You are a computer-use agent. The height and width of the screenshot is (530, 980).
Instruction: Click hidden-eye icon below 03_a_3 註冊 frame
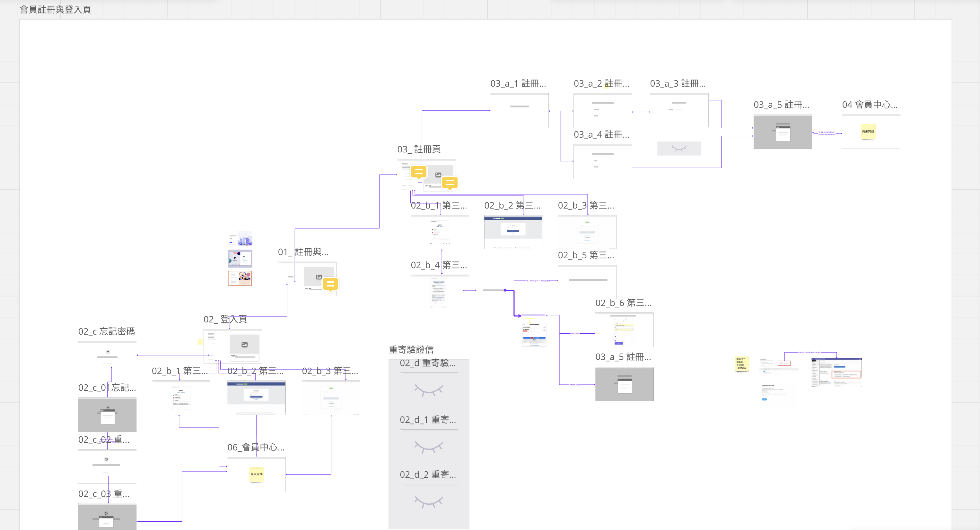679,148
